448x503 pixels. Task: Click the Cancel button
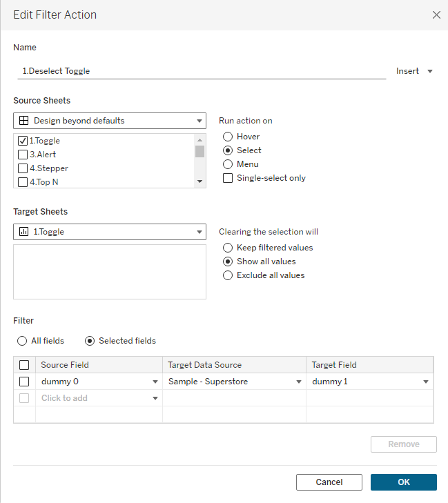(x=329, y=482)
